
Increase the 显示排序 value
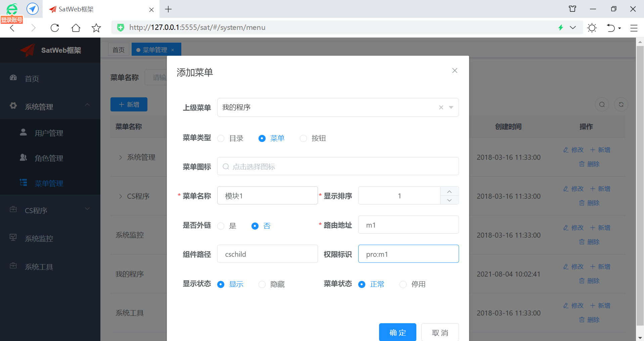pyautogui.click(x=449, y=191)
